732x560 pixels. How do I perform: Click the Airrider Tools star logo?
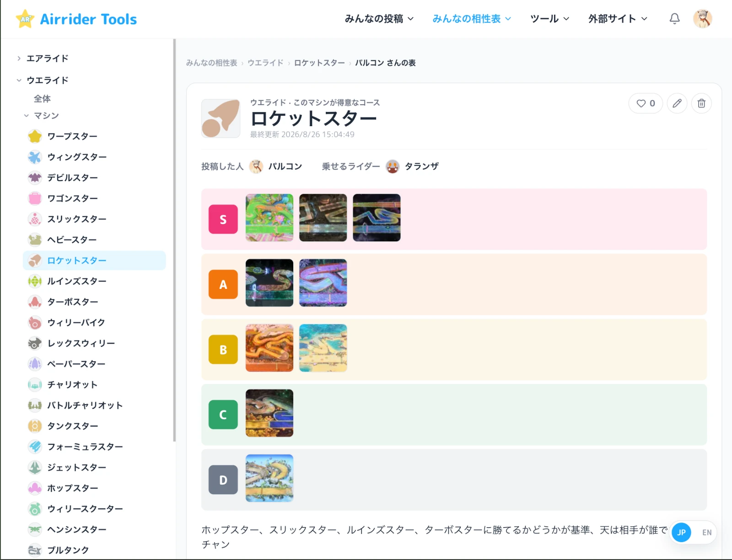pos(25,19)
